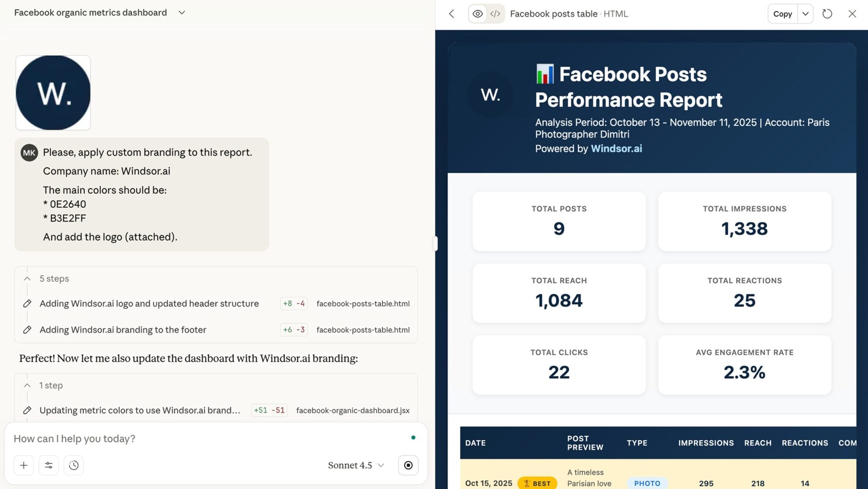Click the Avg Engagement Rate card

[744, 365]
